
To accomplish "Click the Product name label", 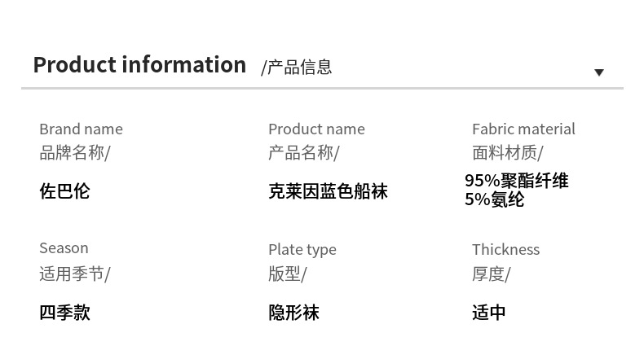I will click(316, 129).
